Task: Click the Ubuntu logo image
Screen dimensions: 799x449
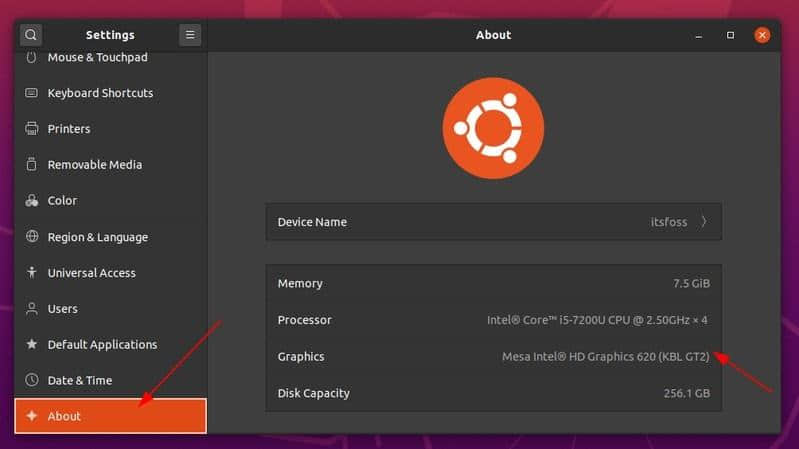Action: (493, 128)
